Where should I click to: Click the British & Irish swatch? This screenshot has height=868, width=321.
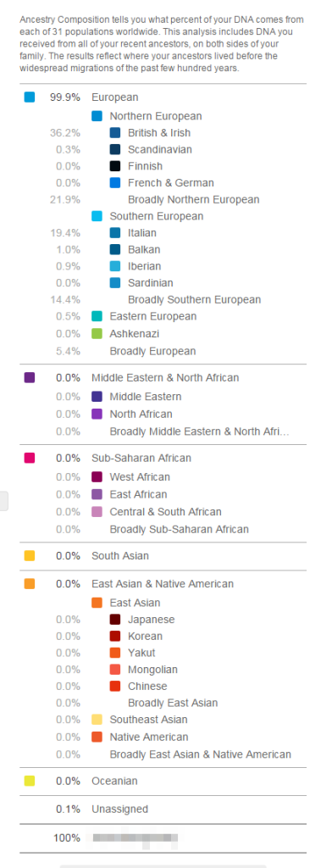pyautogui.click(x=115, y=133)
